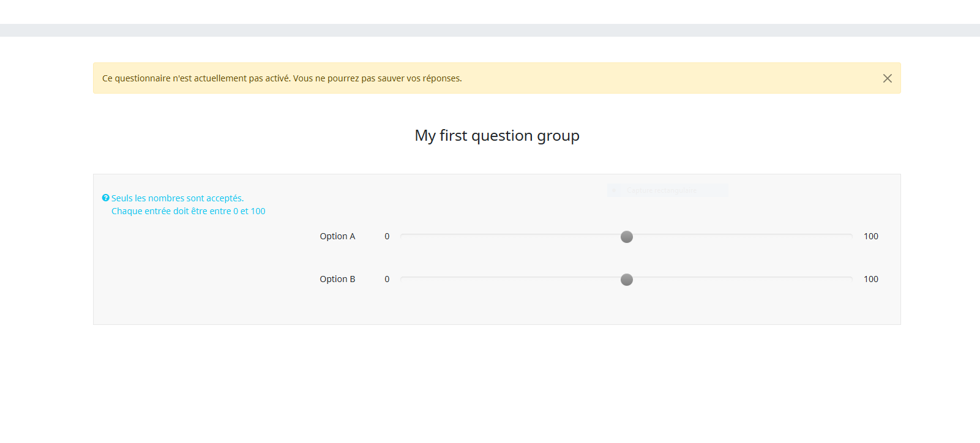Click the gray progress bar at top

pos(490,30)
